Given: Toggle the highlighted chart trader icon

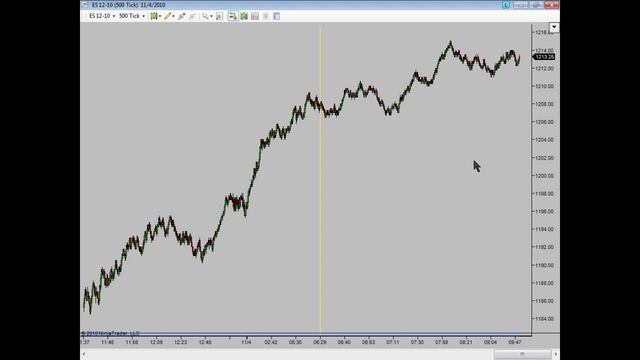Looking at the screenshot, I should click(x=232, y=16).
